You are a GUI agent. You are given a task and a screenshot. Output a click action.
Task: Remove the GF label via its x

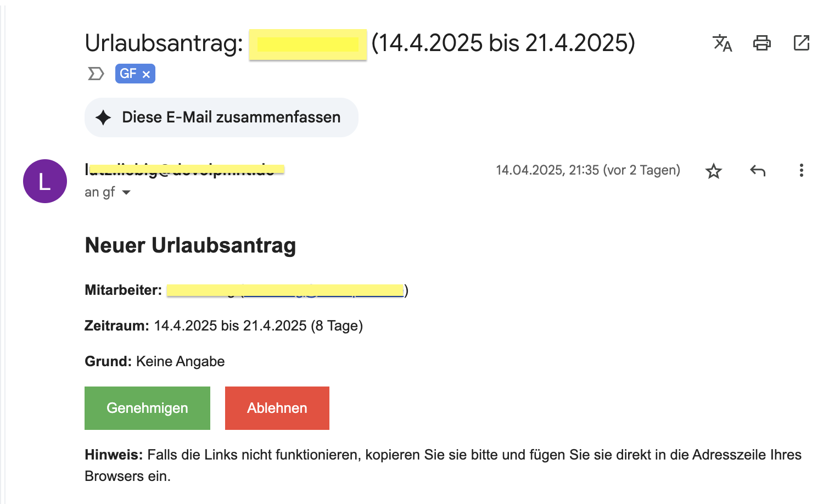click(146, 73)
